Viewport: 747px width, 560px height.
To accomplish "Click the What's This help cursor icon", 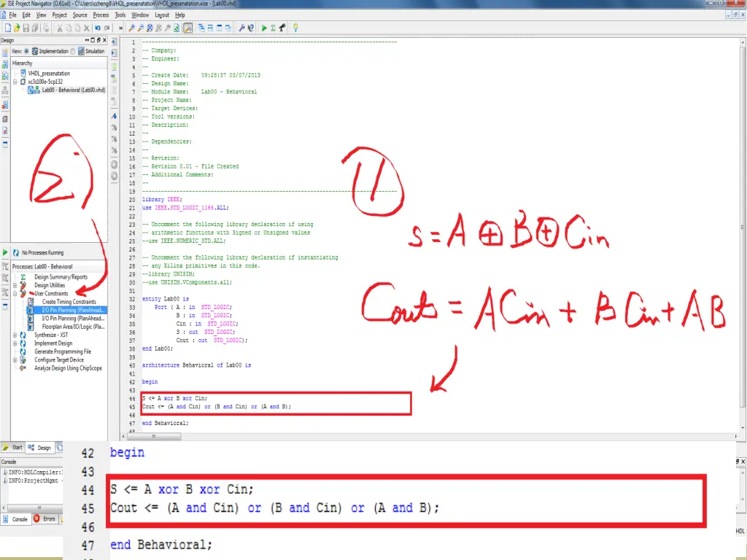I will tap(251, 28).
